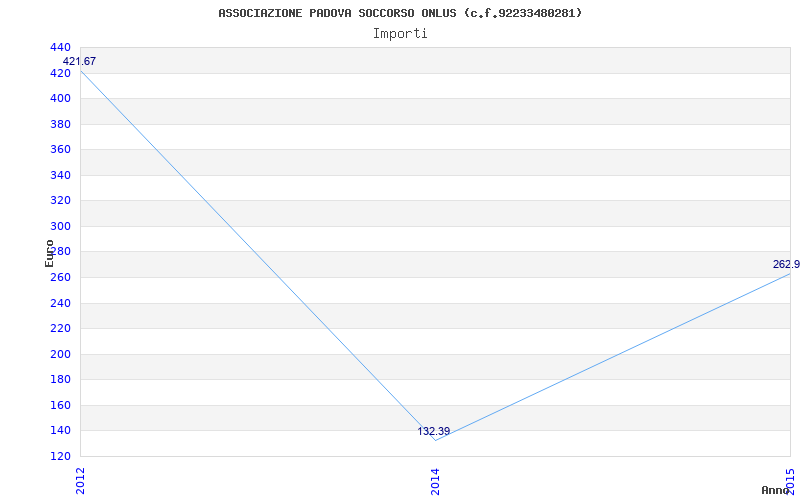Click the 200 y-axis tick label
The image size is (800, 500).
pos(60,354)
